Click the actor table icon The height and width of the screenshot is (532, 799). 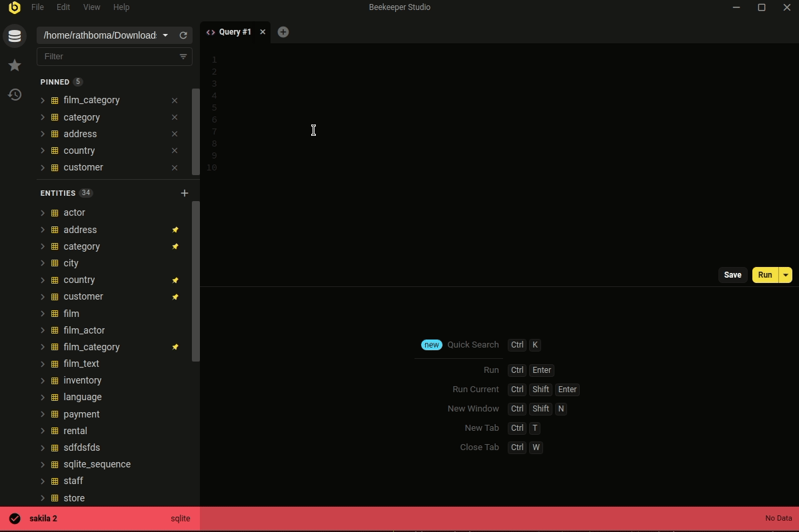(x=55, y=213)
